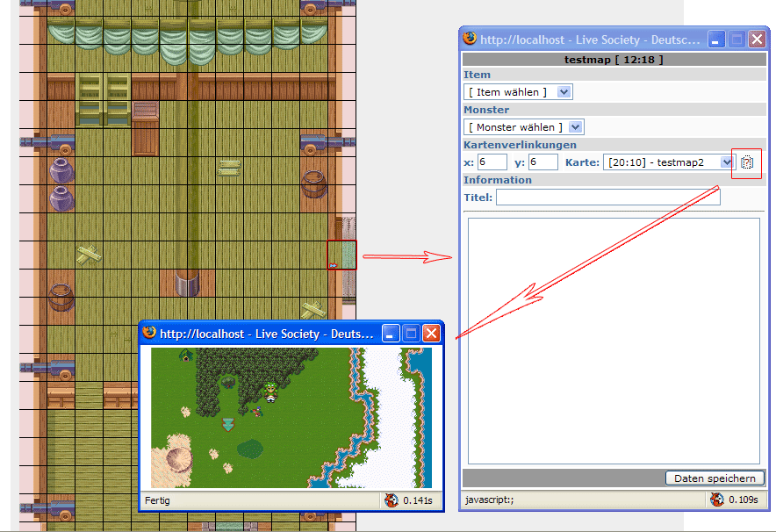Click the 'Information' section heading
This screenshot has width=776, height=532.
pyautogui.click(x=498, y=180)
